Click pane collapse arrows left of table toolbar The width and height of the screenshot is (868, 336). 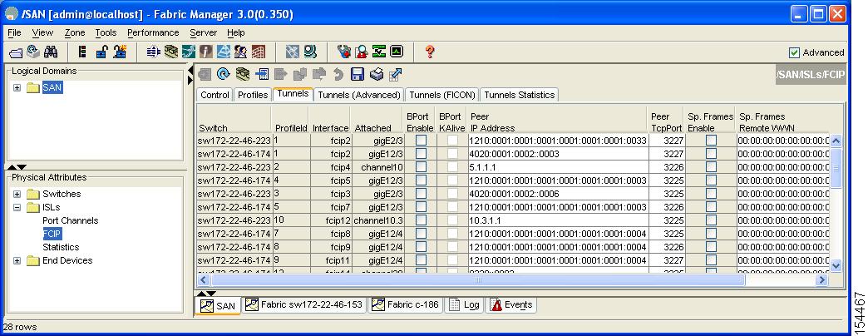click(x=191, y=75)
